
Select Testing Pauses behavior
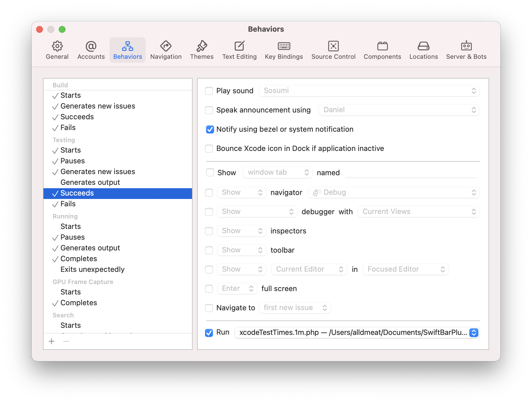(118, 161)
